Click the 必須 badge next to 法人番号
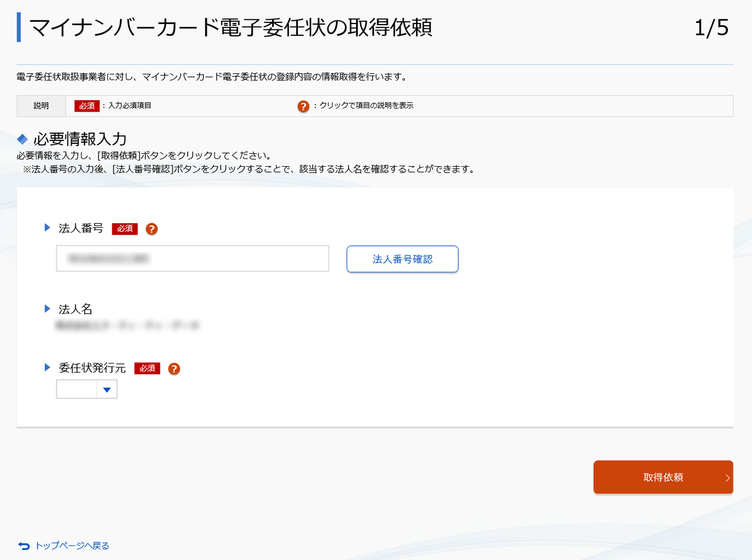Image resolution: width=752 pixels, height=560 pixels. [125, 229]
